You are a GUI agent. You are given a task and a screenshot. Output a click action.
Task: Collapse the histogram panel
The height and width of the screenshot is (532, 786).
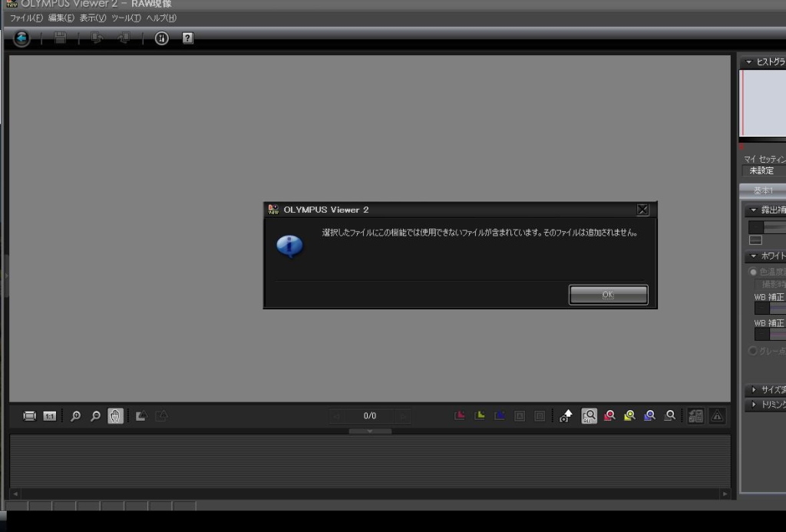pyautogui.click(x=749, y=62)
